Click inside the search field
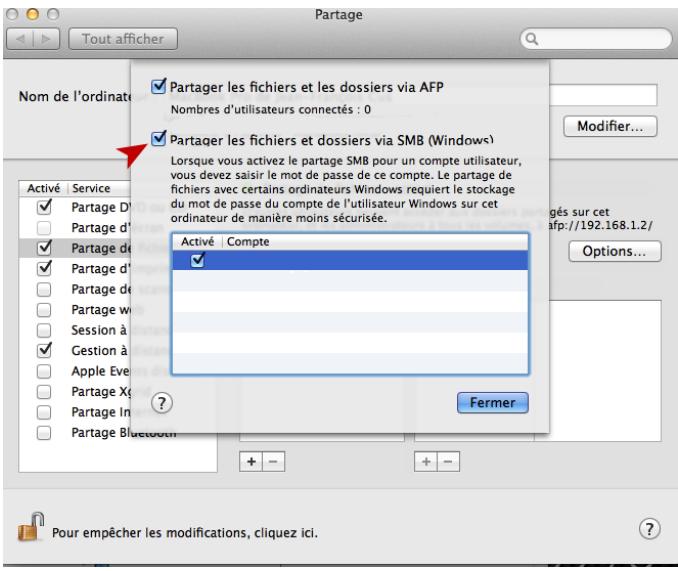This screenshot has height=571, width=678. tap(596, 39)
